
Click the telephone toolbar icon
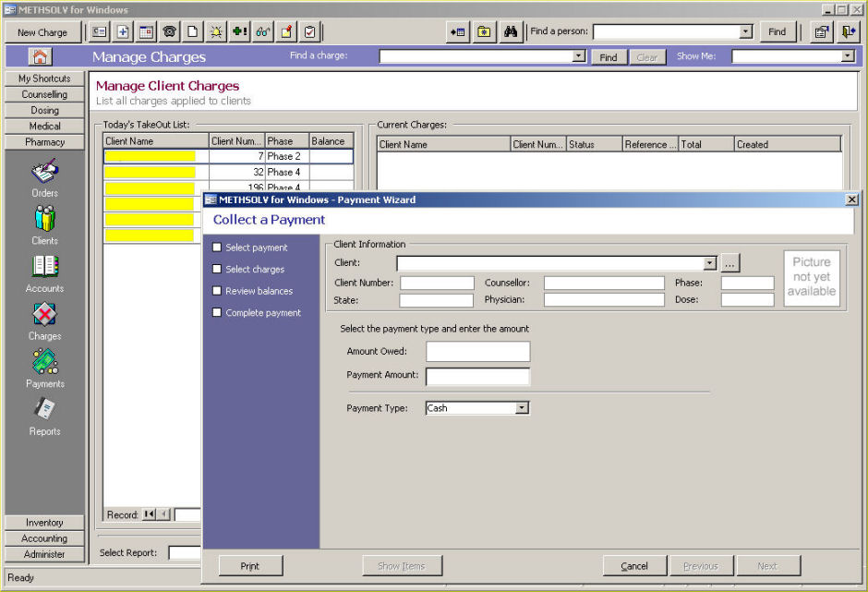(169, 32)
